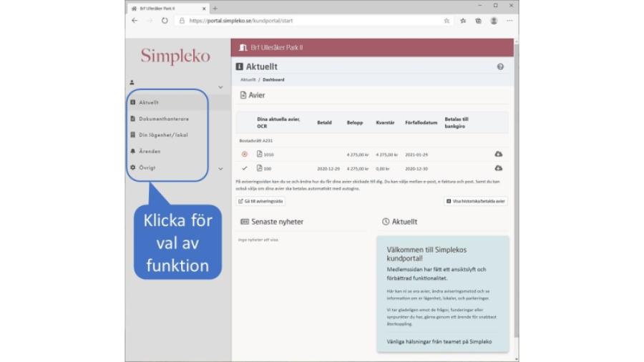Select the Brf Ulleråker Park II browser tab
644x362 pixels.
point(168,8)
